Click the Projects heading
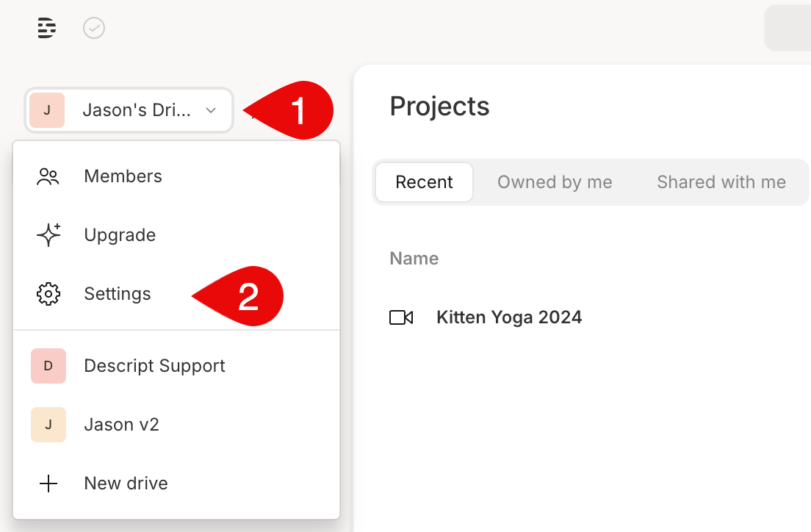Image resolution: width=811 pixels, height=532 pixels. [439, 106]
